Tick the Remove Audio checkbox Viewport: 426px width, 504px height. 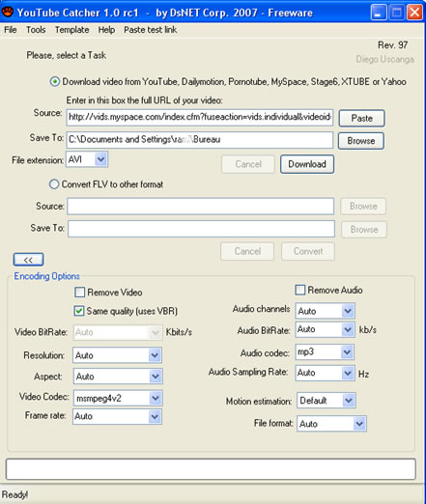[300, 290]
